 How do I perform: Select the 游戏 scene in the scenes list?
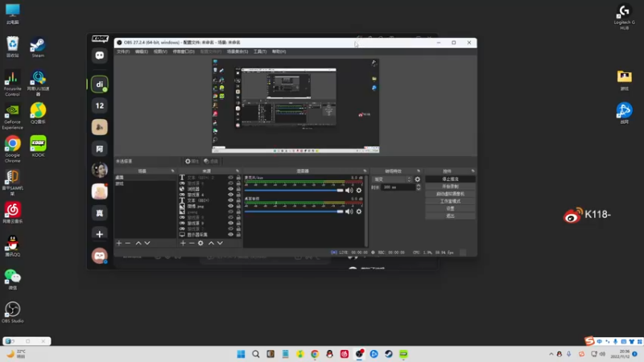(145, 183)
